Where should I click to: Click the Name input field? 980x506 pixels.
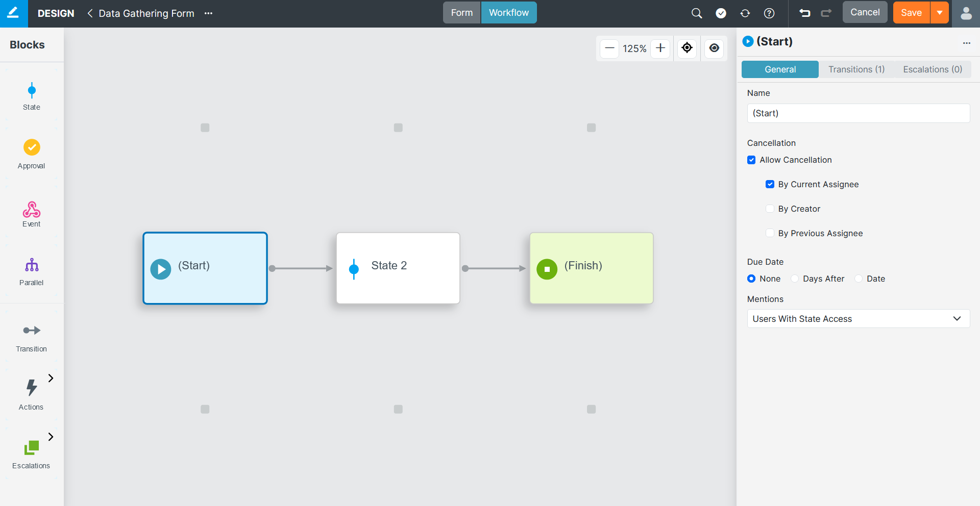pyautogui.click(x=858, y=113)
